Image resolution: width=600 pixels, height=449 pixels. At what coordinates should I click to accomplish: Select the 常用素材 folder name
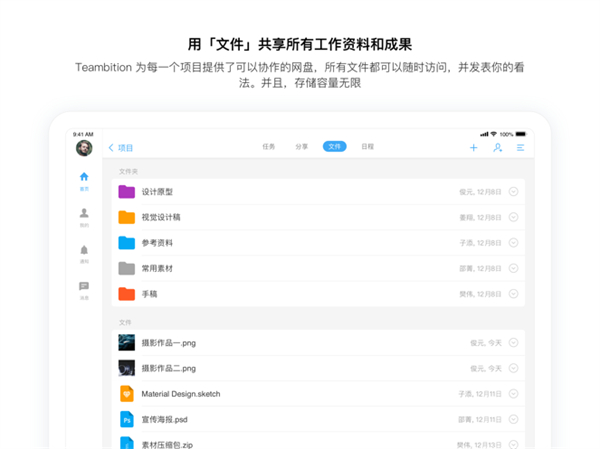[x=157, y=269]
